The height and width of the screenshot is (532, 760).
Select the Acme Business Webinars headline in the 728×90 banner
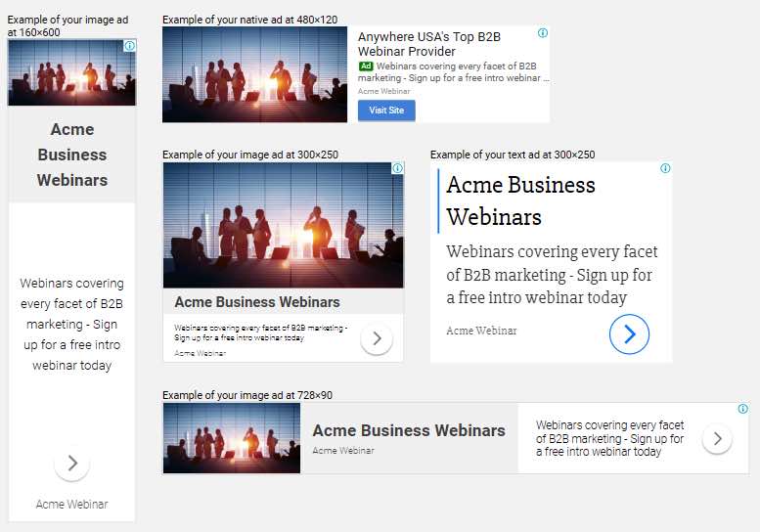coord(408,430)
